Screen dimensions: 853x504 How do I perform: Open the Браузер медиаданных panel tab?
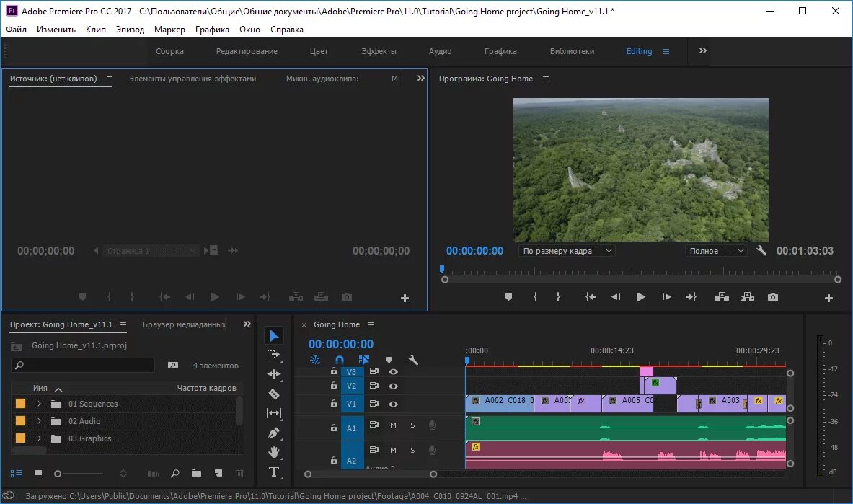pos(184,324)
